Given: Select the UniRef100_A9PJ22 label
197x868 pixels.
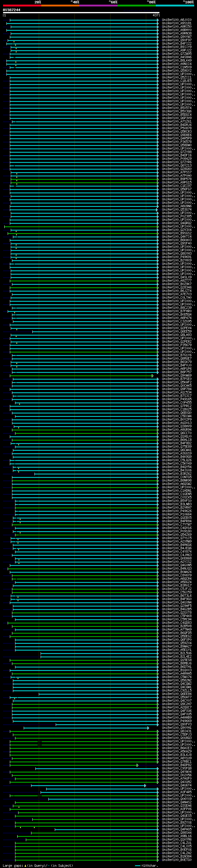Looking at the screenshot, I should (x=177, y=50).
